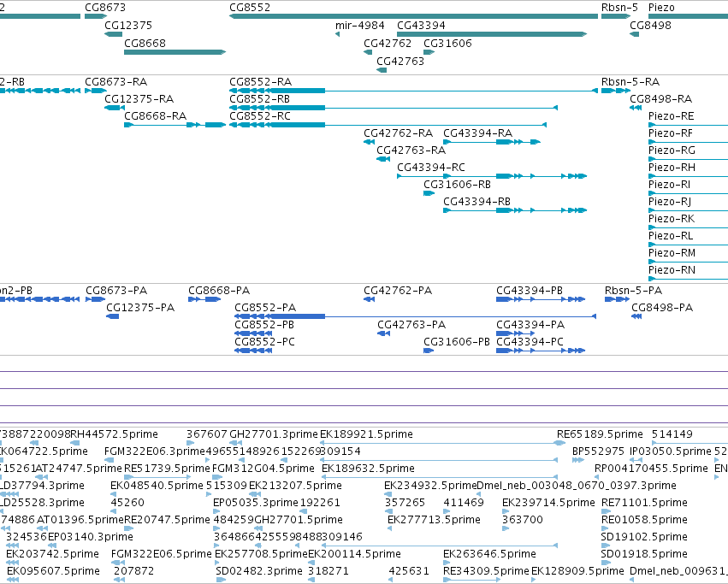Select the CG42763 gene label

tap(400, 62)
